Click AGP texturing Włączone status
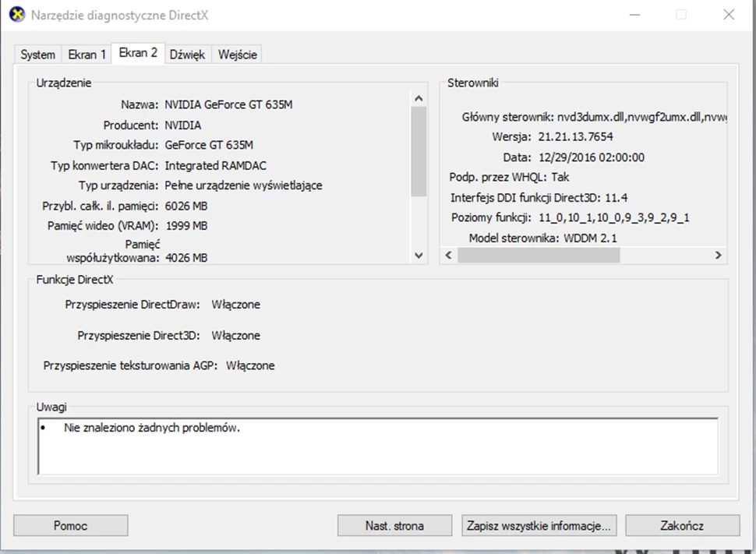This screenshot has width=756, height=554. (x=250, y=366)
